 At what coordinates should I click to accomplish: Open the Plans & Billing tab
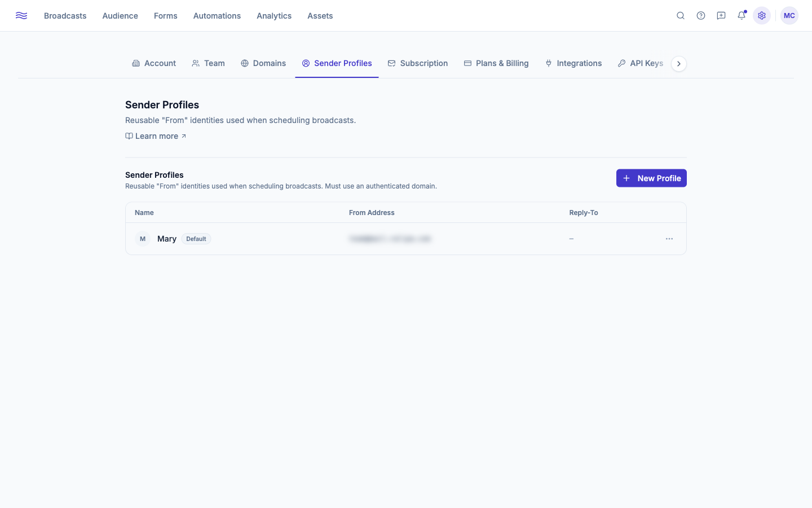pyautogui.click(x=496, y=63)
